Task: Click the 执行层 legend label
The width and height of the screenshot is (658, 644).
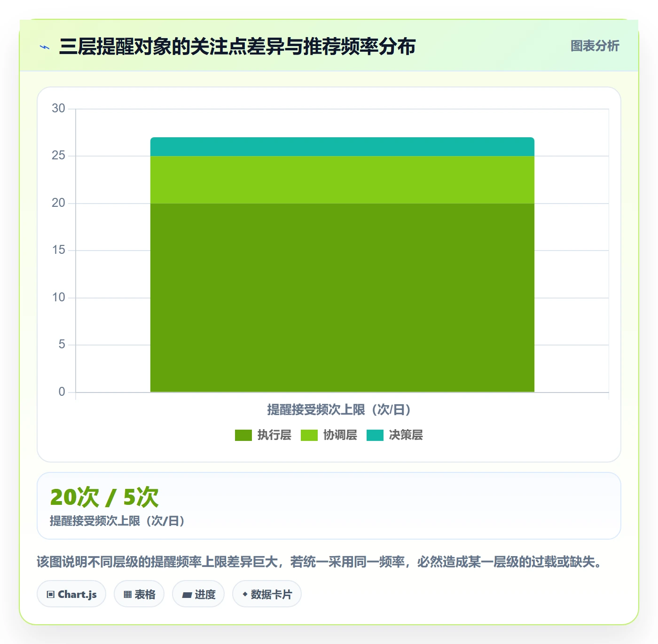Action: click(x=274, y=435)
